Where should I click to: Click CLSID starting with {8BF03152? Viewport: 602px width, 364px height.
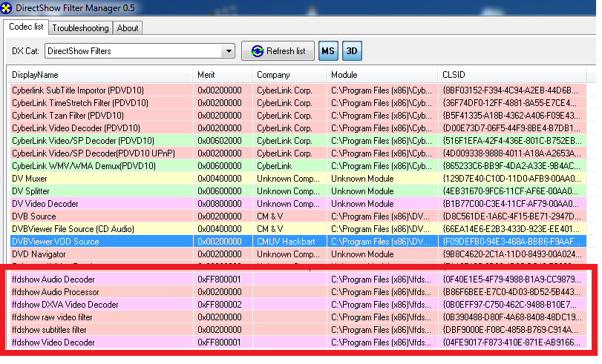point(510,90)
